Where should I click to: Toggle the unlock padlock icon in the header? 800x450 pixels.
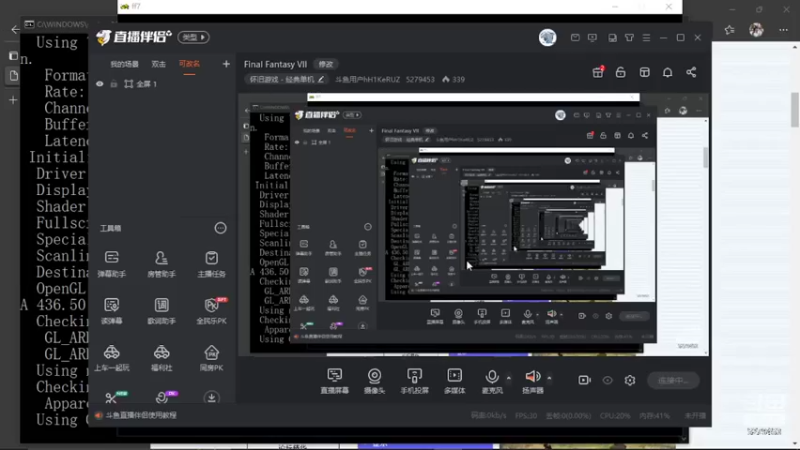click(x=620, y=72)
